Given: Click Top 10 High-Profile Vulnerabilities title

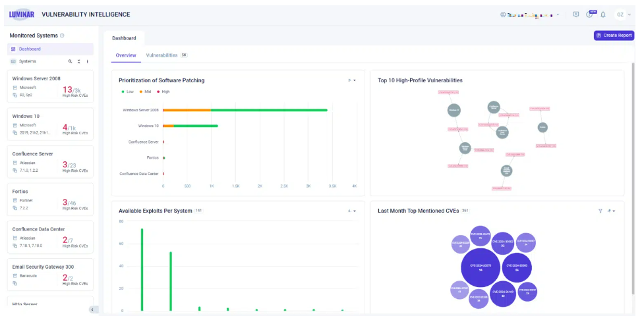Looking at the screenshot, I should click(420, 80).
